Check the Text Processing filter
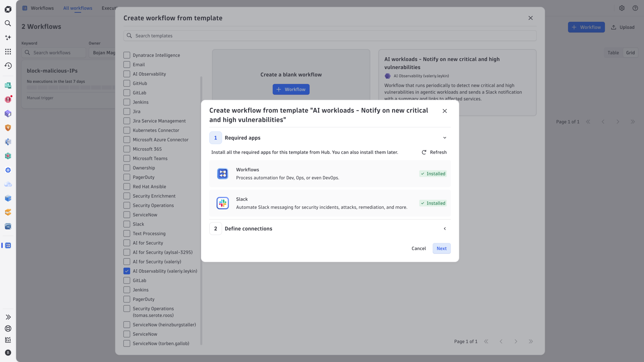The image size is (644, 362). (x=127, y=234)
